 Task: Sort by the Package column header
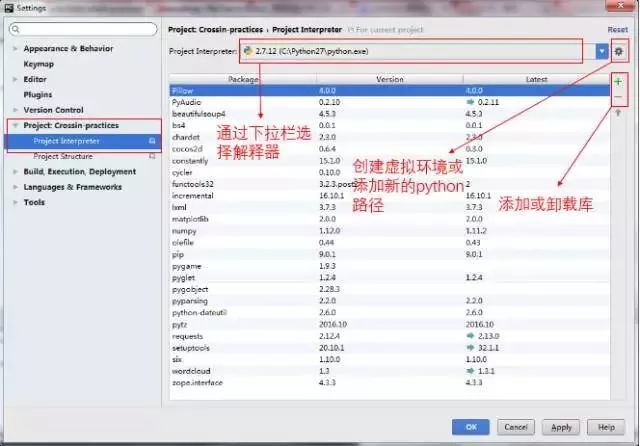[x=243, y=79]
